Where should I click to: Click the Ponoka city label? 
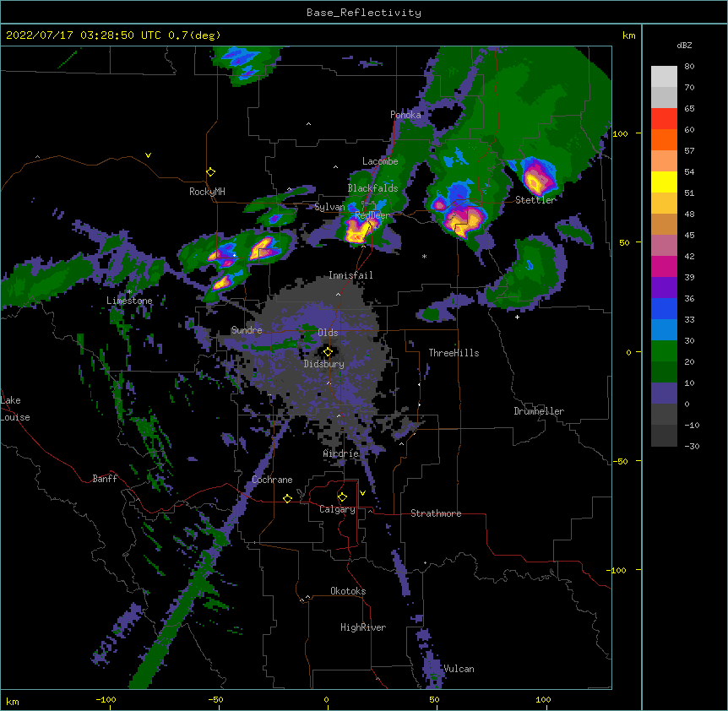(405, 115)
